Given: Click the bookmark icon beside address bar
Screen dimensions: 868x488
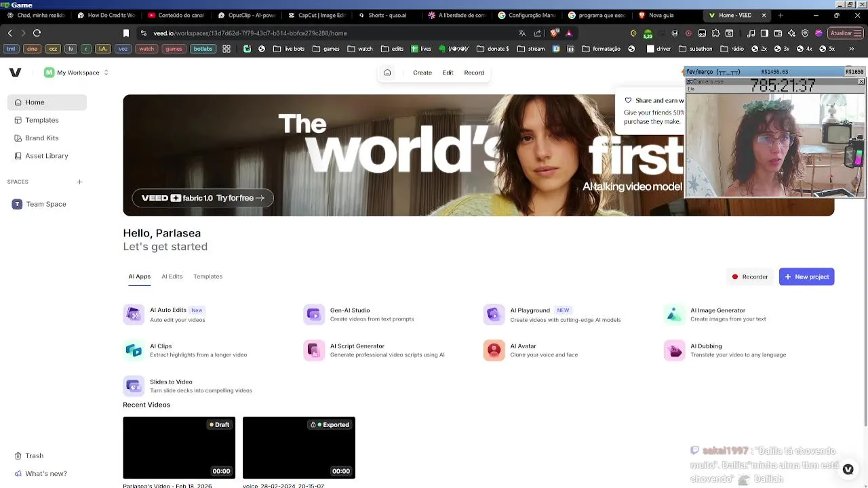Looking at the screenshot, I should 125,33.
